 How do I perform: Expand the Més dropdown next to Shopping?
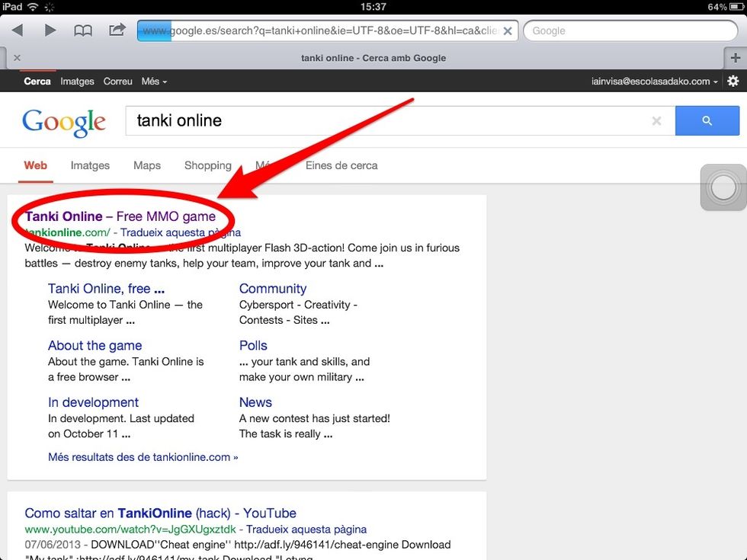pyautogui.click(x=266, y=165)
